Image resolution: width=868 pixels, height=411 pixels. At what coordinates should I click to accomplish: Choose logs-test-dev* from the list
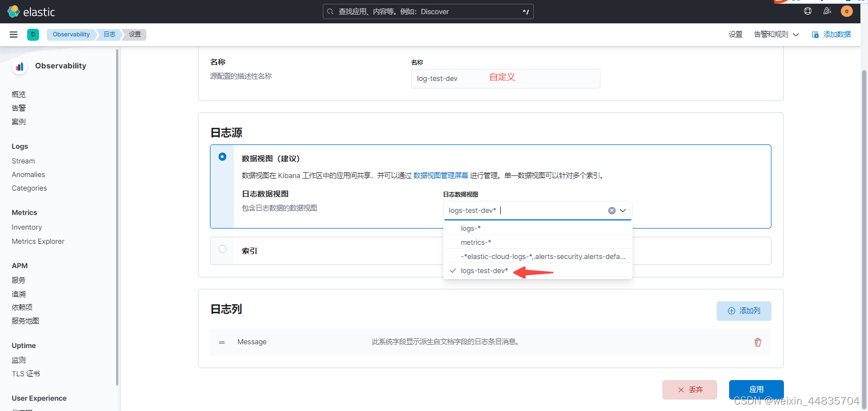[x=538, y=270]
